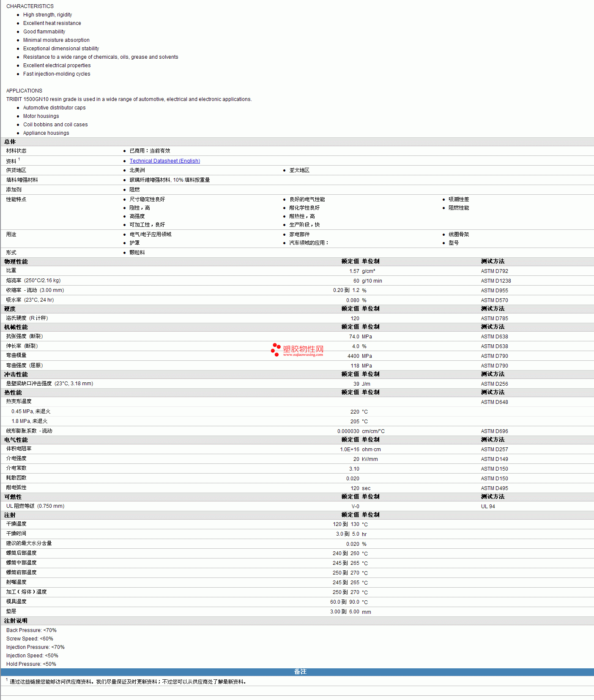This screenshot has width=594, height=700.
Task: Select 'Hold Pressure: <50%' note
Action: pos(31,664)
